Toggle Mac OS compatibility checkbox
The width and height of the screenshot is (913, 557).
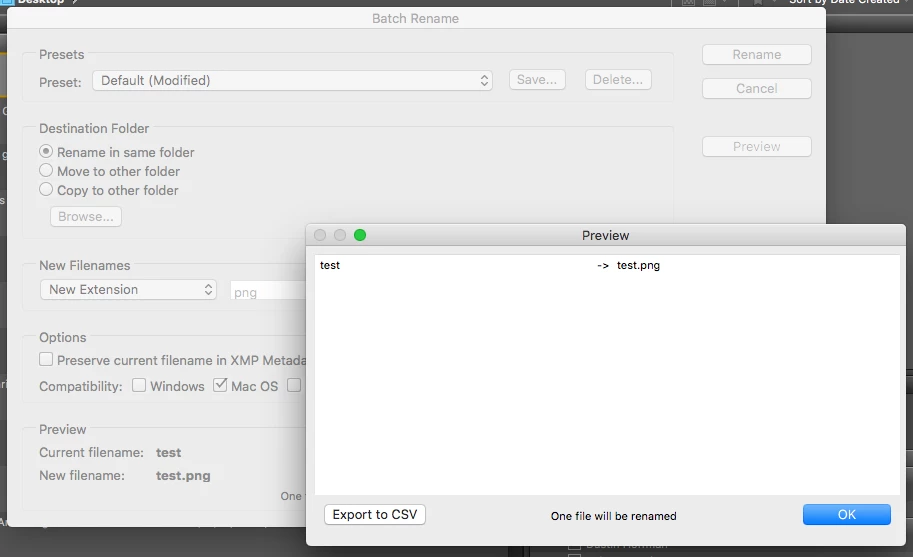click(220, 385)
